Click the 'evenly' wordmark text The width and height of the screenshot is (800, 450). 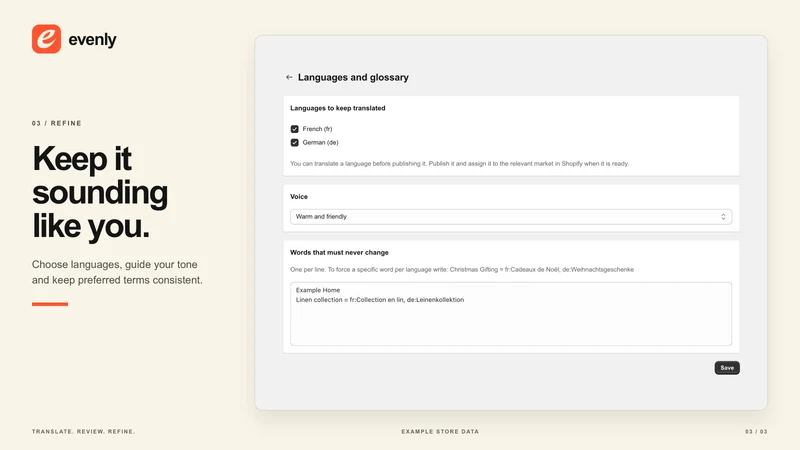tap(92, 39)
